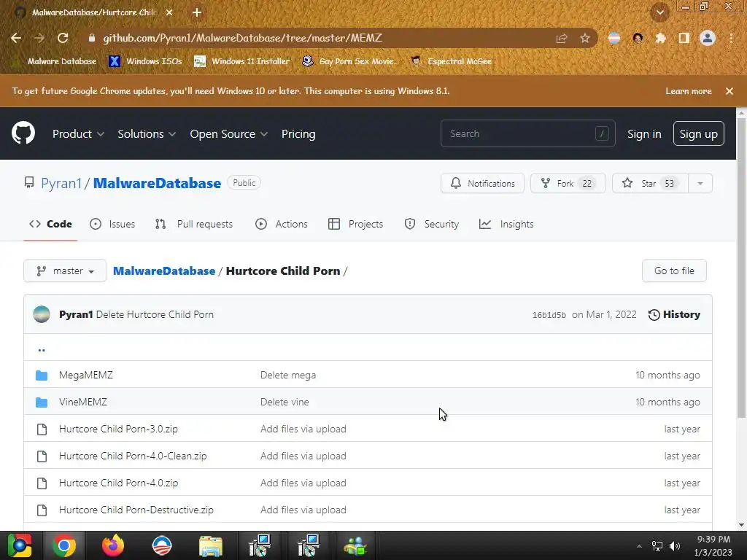Open Chrome's three-dot menu
Image resolution: width=747 pixels, height=560 pixels.
(x=731, y=38)
